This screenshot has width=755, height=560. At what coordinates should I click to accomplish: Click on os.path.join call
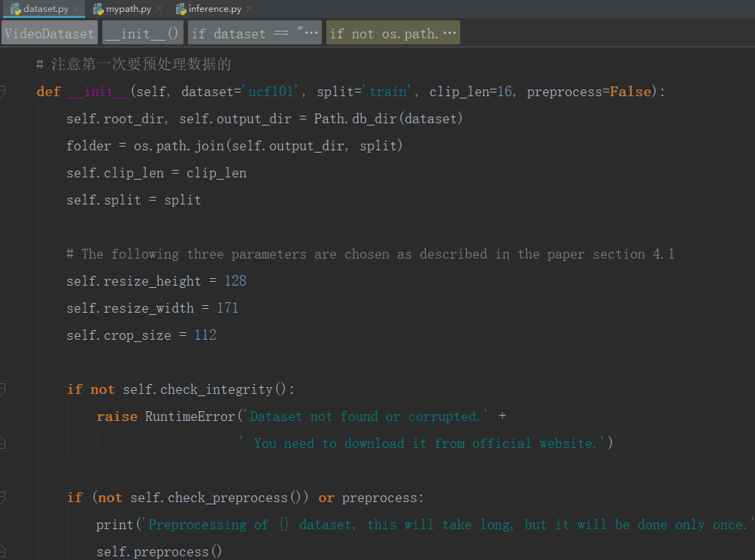click(268, 145)
